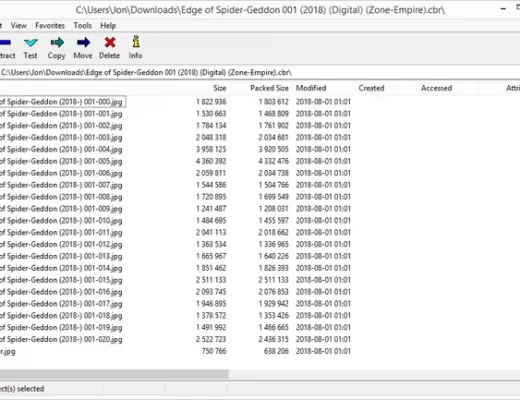Screen dimensions: 520x400
Task: Click the Info toolbar icon
Action: point(136,42)
